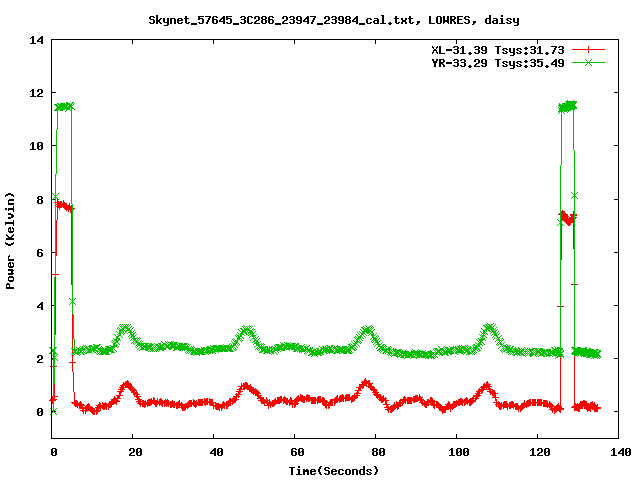Image resolution: width=640 pixels, height=480 pixels.
Task: Click the XL-31.39 Tsys:31.73 legend label
Action: coord(498,50)
